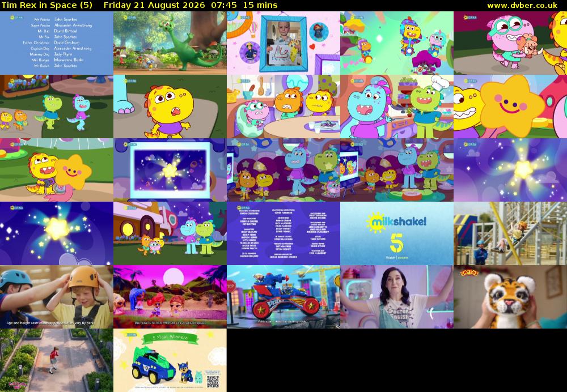Open the framed boy's drawing photo thumbnail

[283, 43]
